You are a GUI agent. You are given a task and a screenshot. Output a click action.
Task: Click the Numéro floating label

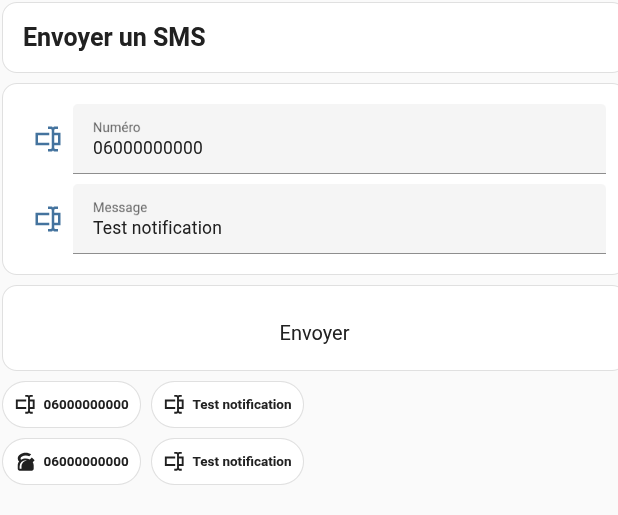pos(117,127)
